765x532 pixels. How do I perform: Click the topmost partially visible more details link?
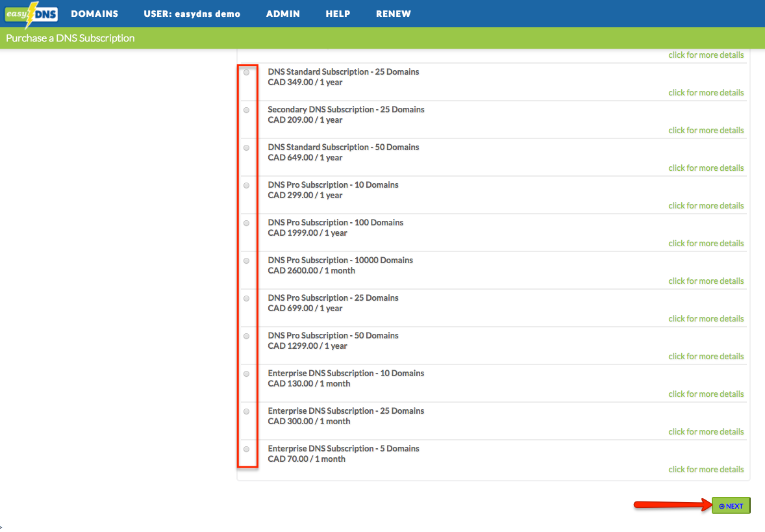(x=706, y=55)
